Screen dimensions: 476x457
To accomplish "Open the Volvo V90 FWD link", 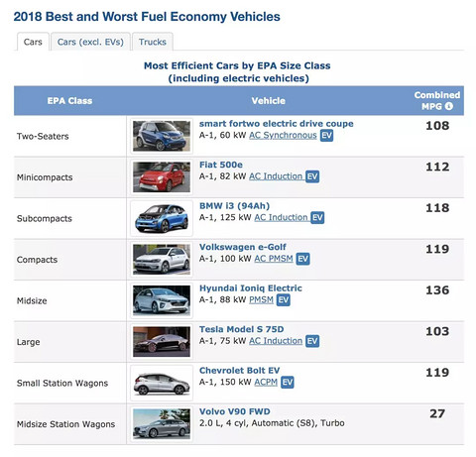I will pos(234,411).
